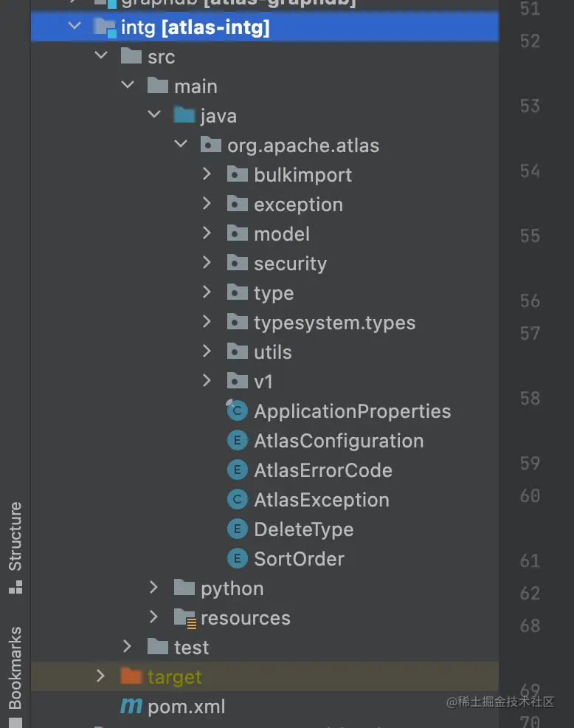
Task: Select the typesystem.types package label
Action: coord(334,323)
